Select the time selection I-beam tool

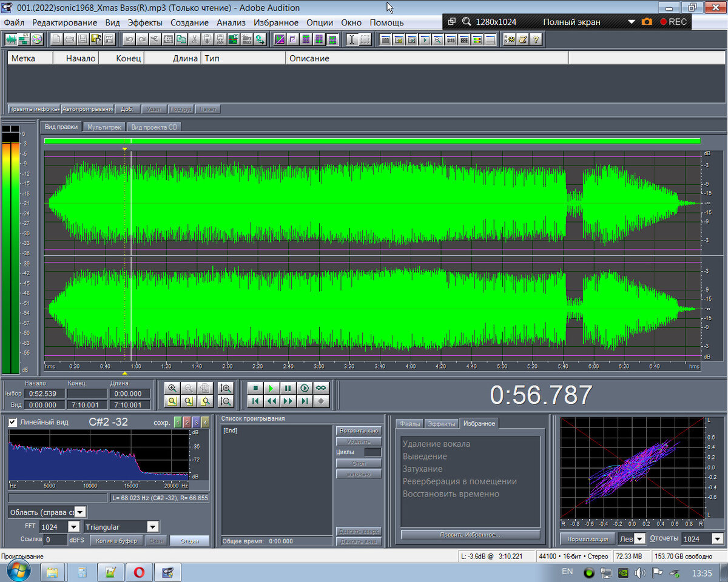pyautogui.click(x=351, y=39)
